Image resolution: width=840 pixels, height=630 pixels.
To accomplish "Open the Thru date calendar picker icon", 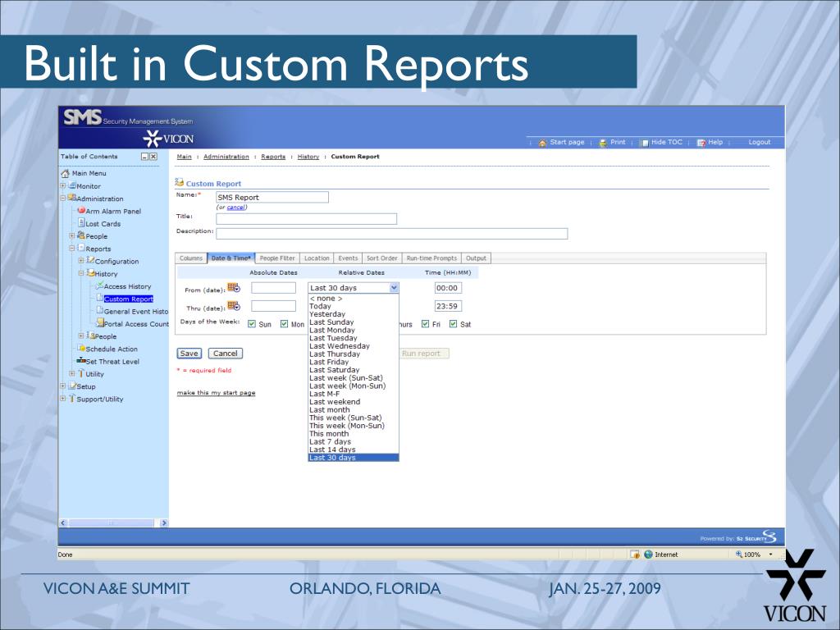I will [x=234, y=307].
